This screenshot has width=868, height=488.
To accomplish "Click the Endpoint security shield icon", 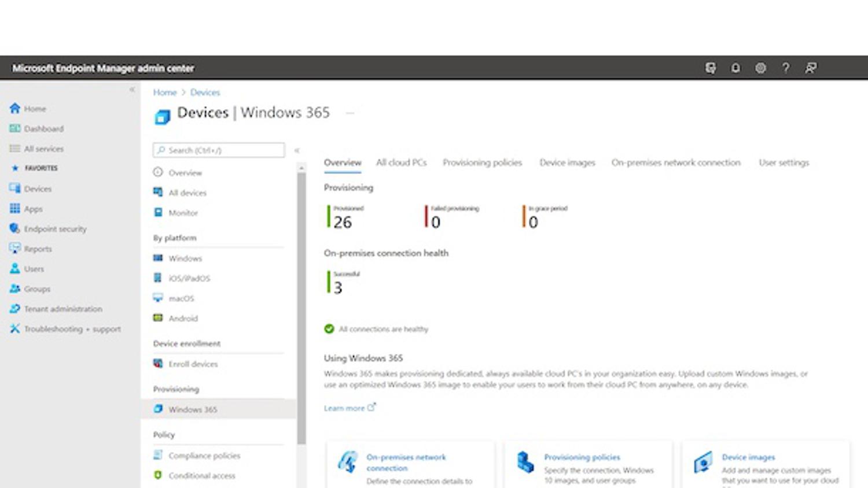I will pyautogui.click(x=14, y=229).
